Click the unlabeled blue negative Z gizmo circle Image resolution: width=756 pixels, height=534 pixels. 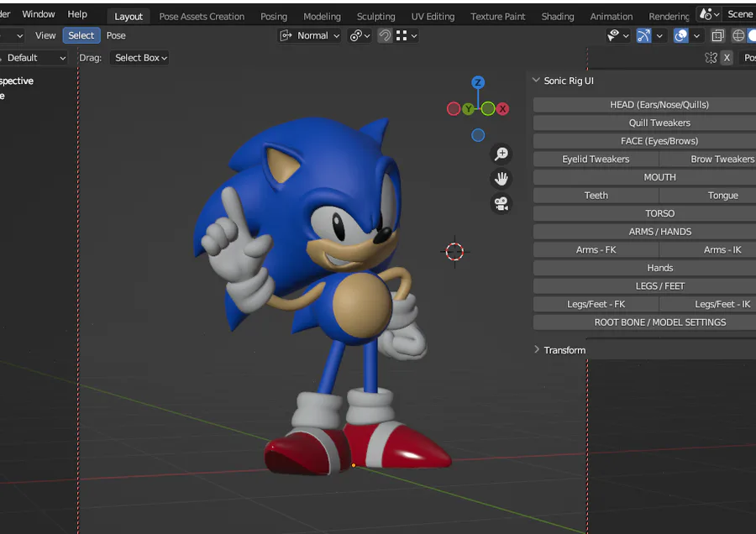point(478,135)
